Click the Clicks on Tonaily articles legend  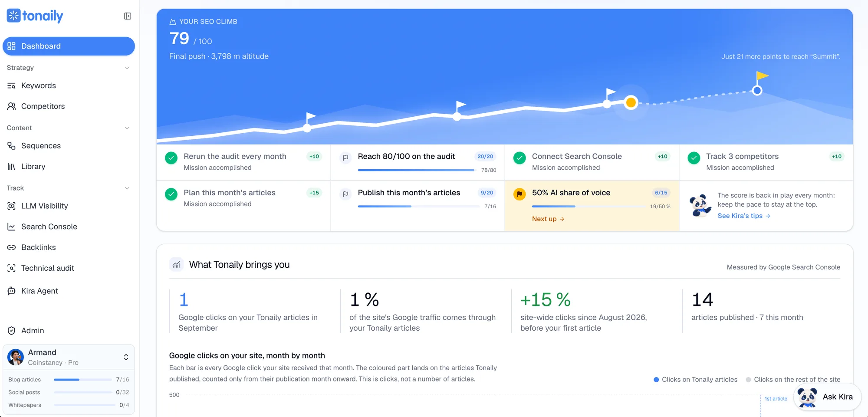pos(695,380)
